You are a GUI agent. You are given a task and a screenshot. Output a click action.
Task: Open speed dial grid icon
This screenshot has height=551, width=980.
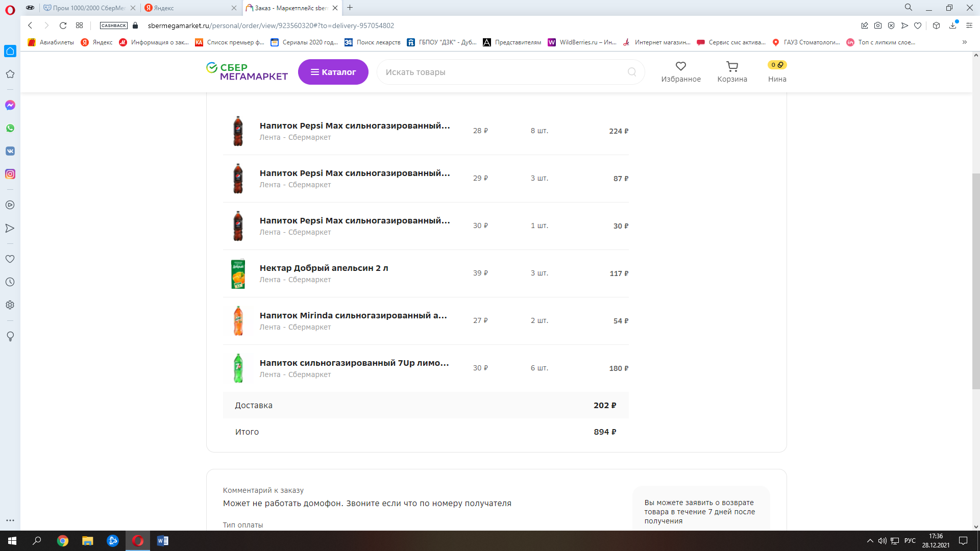79,26
